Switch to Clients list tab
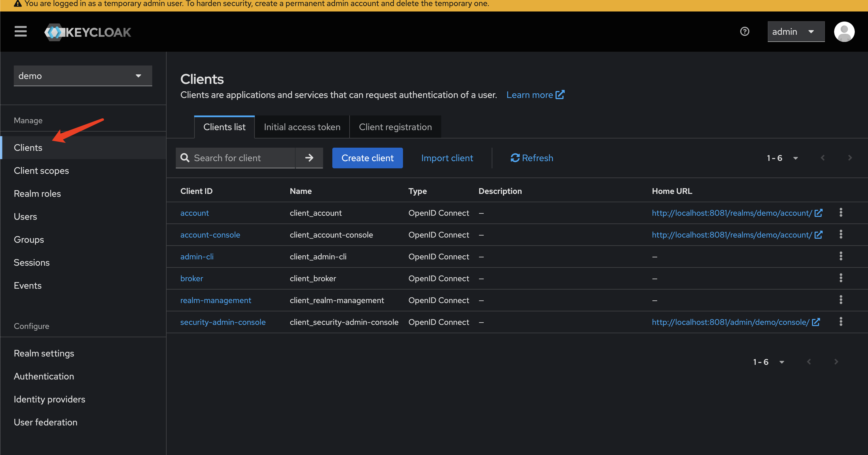 pos(224,127)
